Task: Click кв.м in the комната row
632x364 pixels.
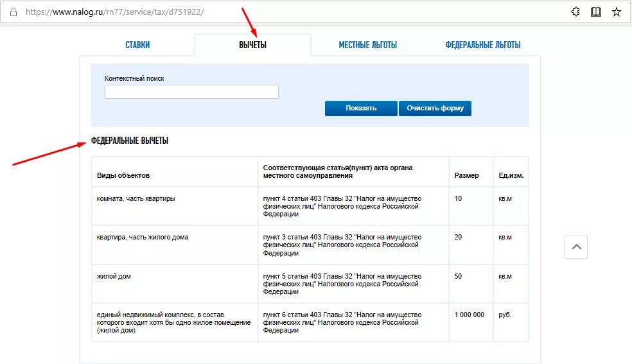Action: 505,198
